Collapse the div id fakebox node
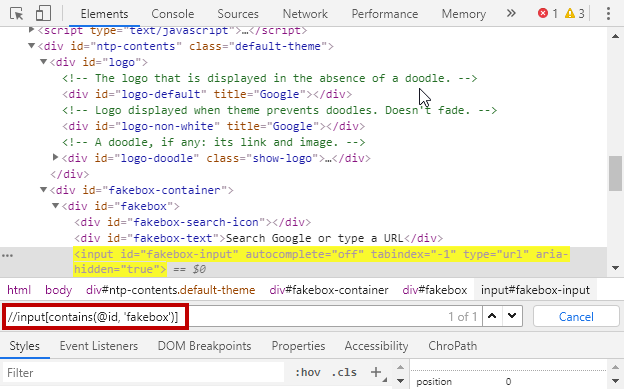Viewport: 624px width, 389px height. coord(55,206)
